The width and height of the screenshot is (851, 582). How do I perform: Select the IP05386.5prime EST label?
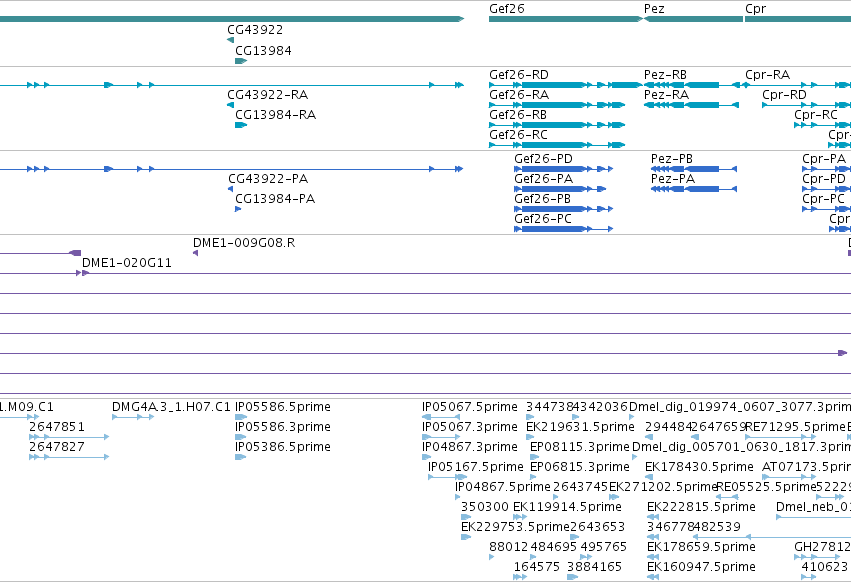283,447
